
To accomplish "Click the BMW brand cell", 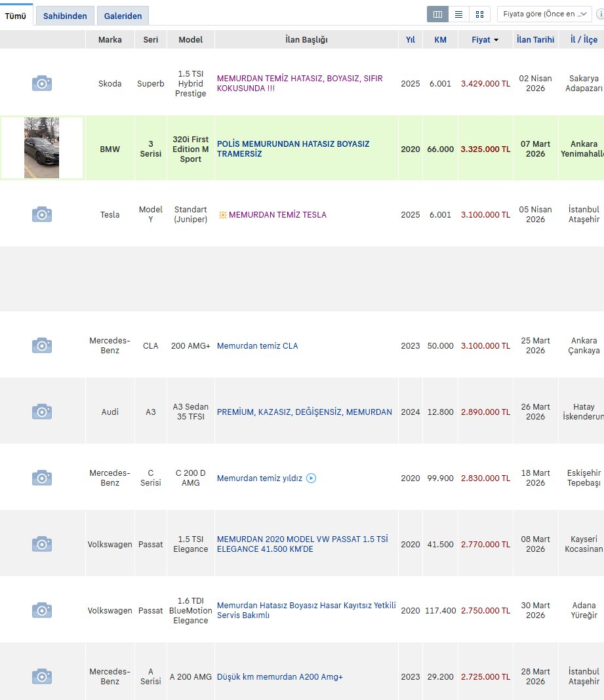I will (x=110, y=149).
